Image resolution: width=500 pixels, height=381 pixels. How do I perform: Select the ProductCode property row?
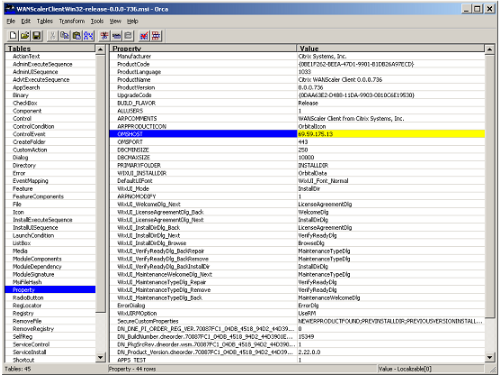click(x=297, y=64)
